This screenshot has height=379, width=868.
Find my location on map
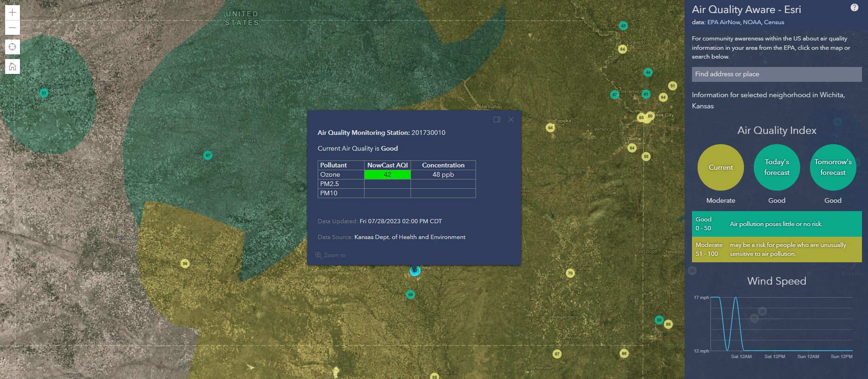13,47
